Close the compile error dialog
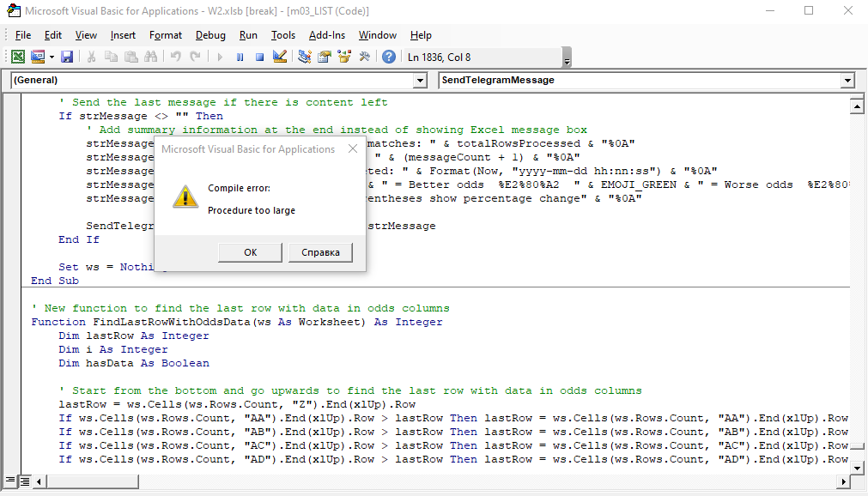 352,149
